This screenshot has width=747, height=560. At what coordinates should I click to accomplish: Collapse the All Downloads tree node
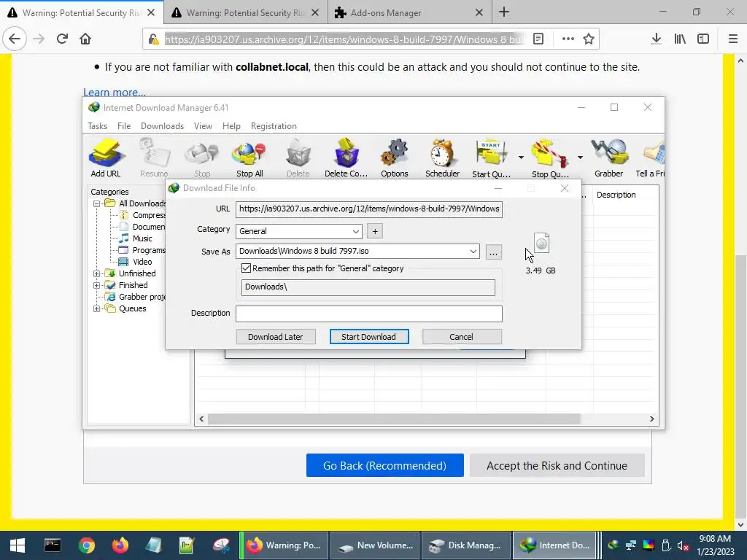pyautogui.click(x=96, y=203)
